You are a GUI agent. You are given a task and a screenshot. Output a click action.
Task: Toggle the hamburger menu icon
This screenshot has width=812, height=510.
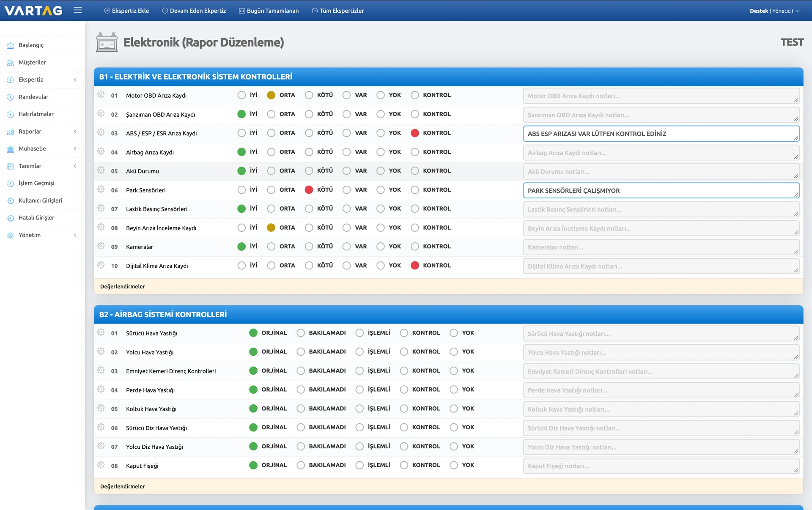click(x=78, y=10)
